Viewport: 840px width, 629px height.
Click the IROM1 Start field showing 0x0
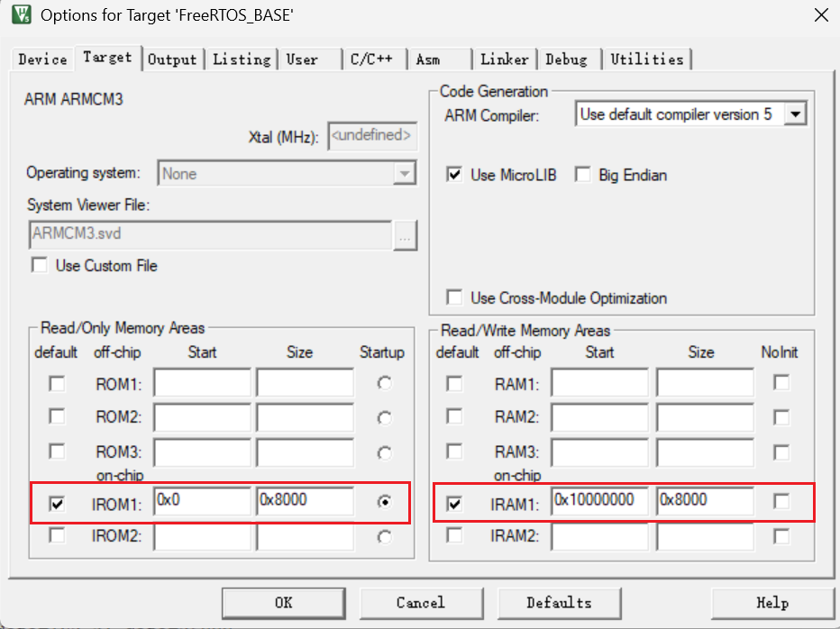202,501
